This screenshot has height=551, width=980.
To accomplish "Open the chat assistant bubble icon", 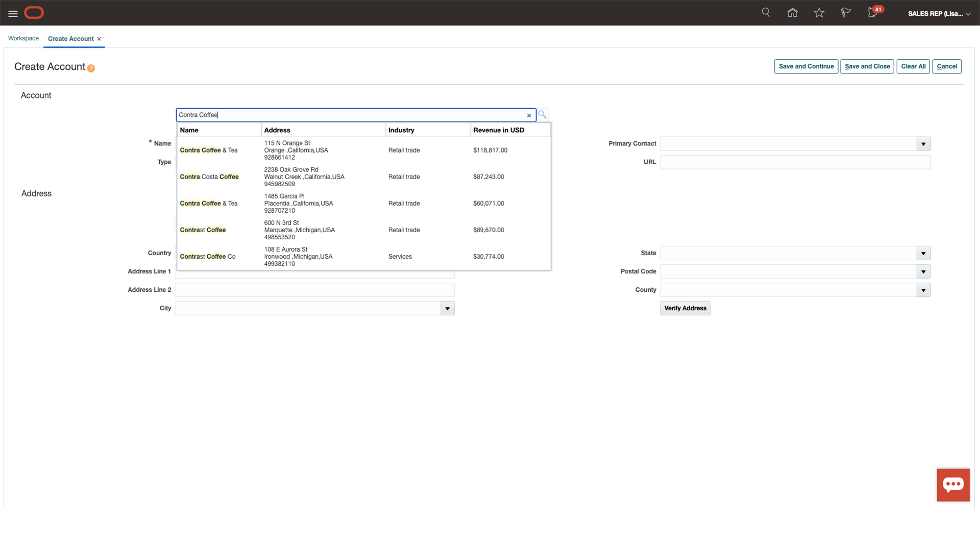I will 953,485.
